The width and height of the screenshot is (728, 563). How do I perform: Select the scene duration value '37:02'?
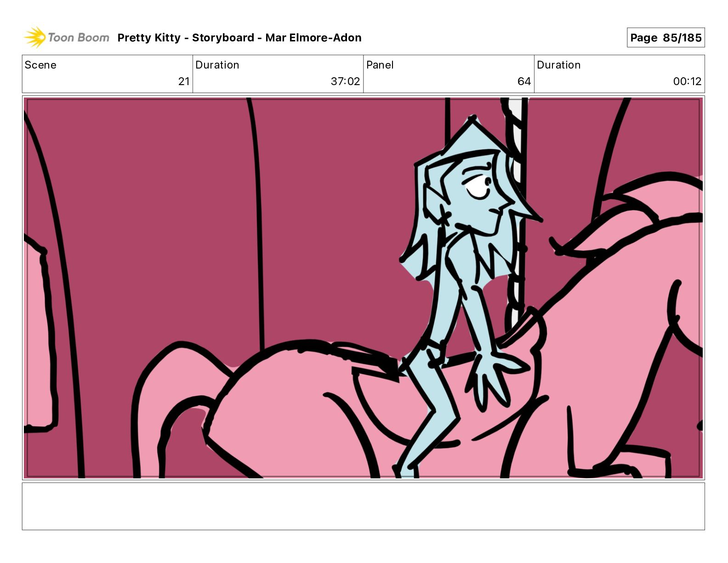coord(345,81)
